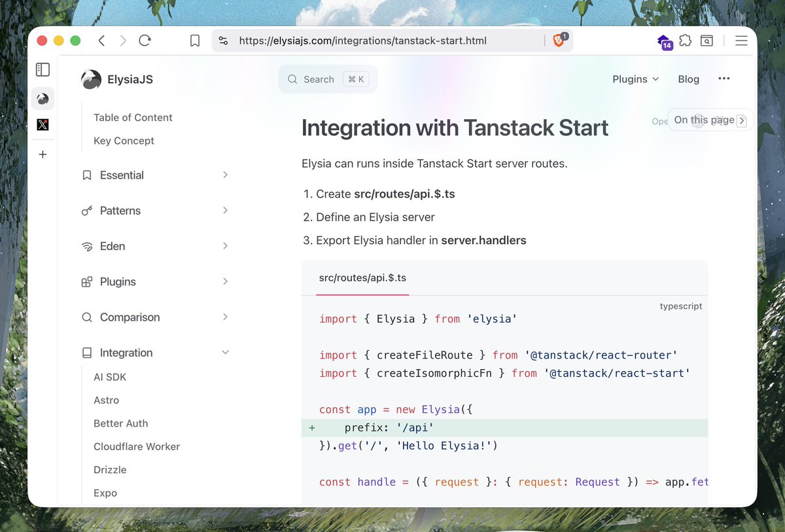
Task: Open the Extensions puzzle-piece menu
Action: point(685,41)
